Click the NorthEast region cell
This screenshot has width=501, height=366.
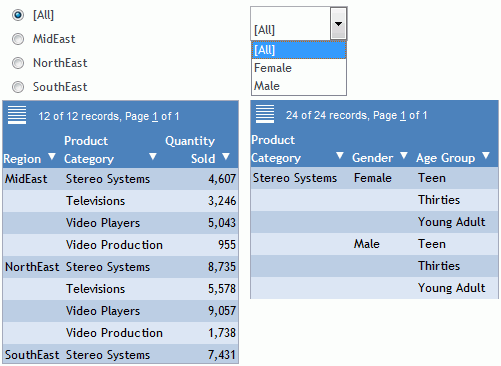coord(32,267)
